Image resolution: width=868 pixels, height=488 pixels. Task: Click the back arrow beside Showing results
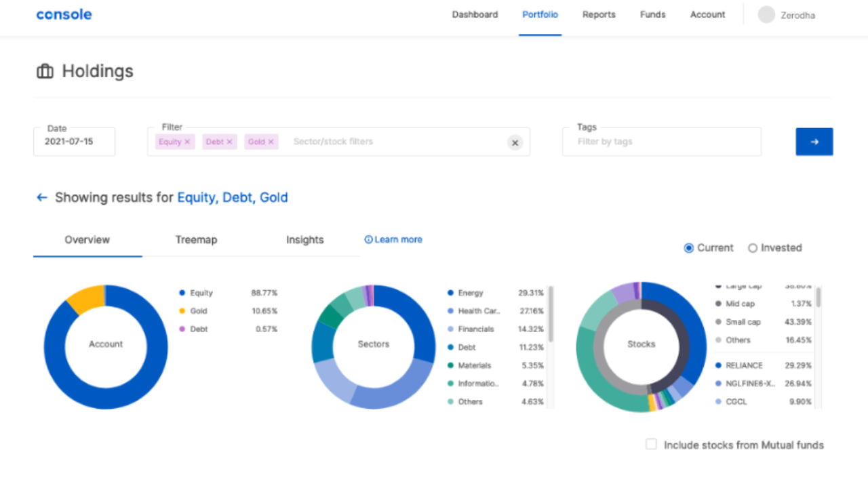(42, 197)
